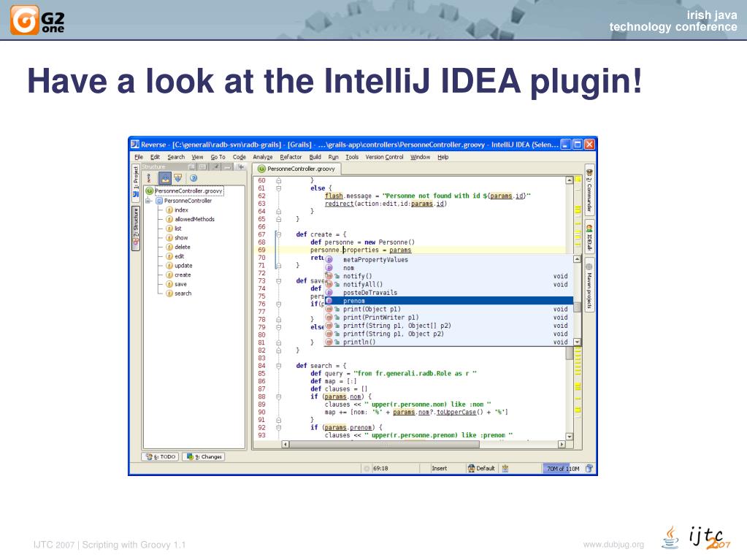Choose notifyAll() from completion list

tap(448, 284)
